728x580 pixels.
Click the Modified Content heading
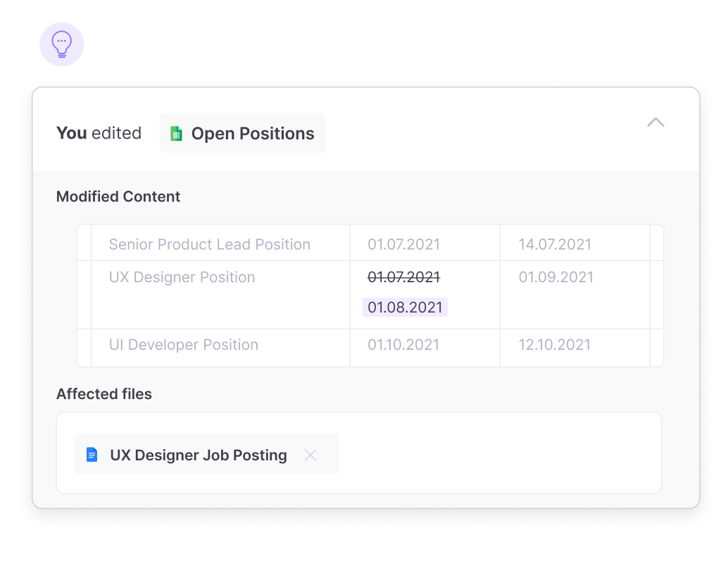coord(118,197)
